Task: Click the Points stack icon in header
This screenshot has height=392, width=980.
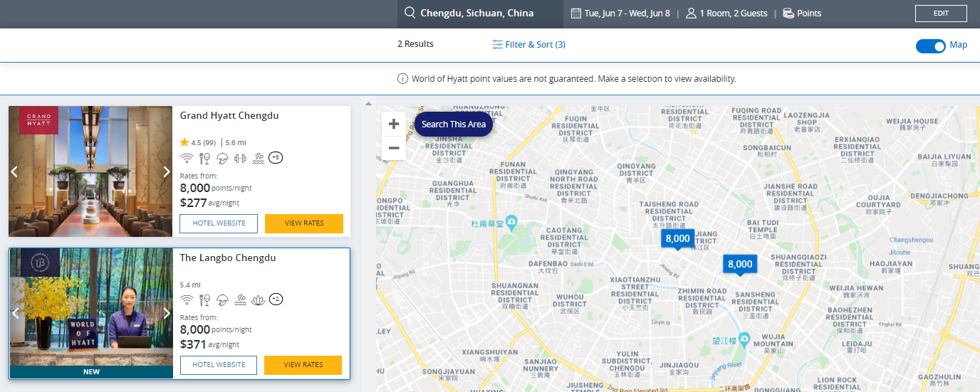Action: (x=788, y=13)
